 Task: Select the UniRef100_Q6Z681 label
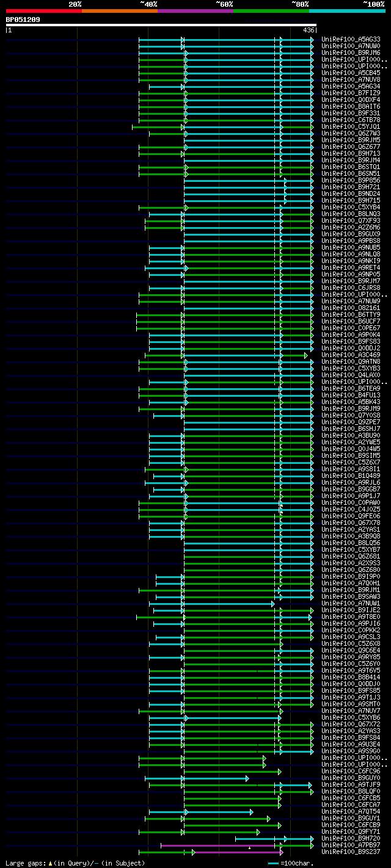point(350,556)
